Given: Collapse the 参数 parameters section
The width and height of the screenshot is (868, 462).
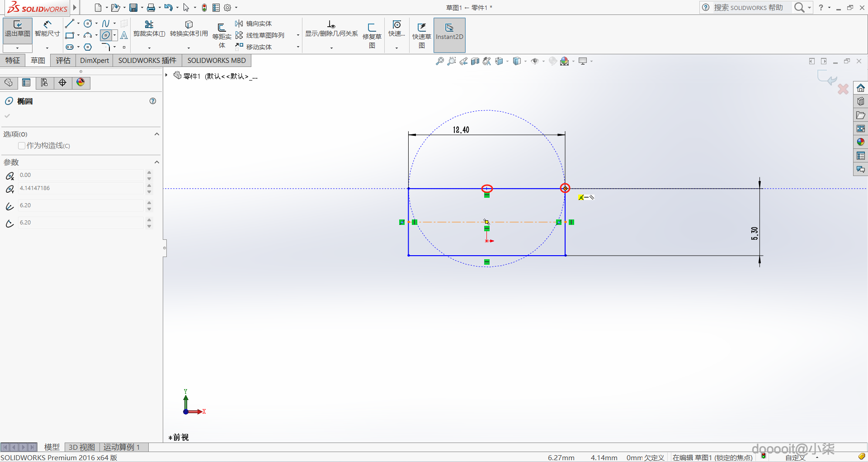Looking at the screenshot, I should pos(156,162).
